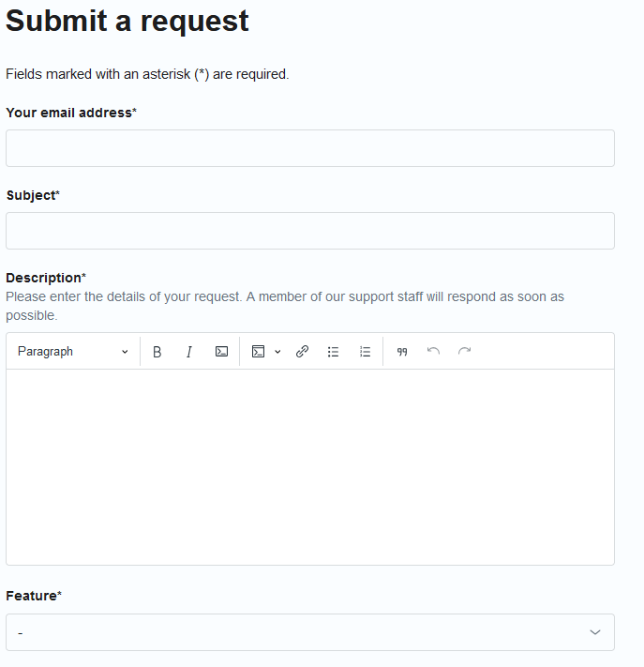Undo the last edit
Image resolution: width=644 pixels, height=667 pixels.
433,352
